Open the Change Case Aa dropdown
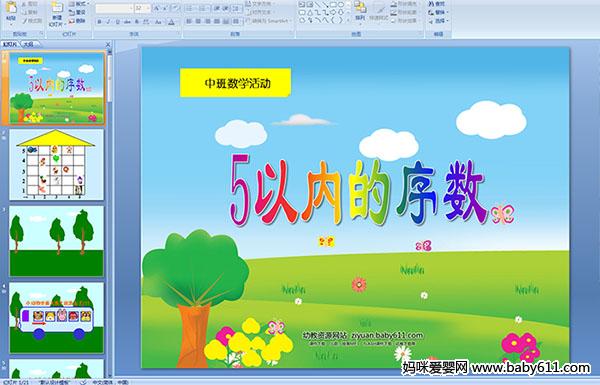This screenshot has height=385, width=600. click(x=159, y=22)
